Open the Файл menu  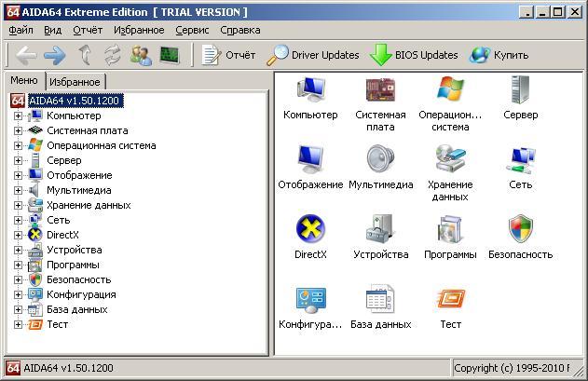(21, 31)
